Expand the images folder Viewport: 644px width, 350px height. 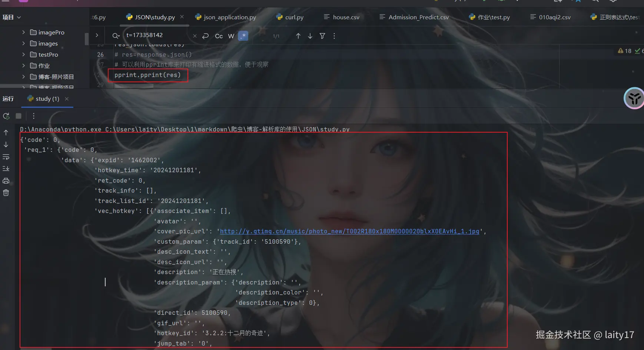coord(23,43)
